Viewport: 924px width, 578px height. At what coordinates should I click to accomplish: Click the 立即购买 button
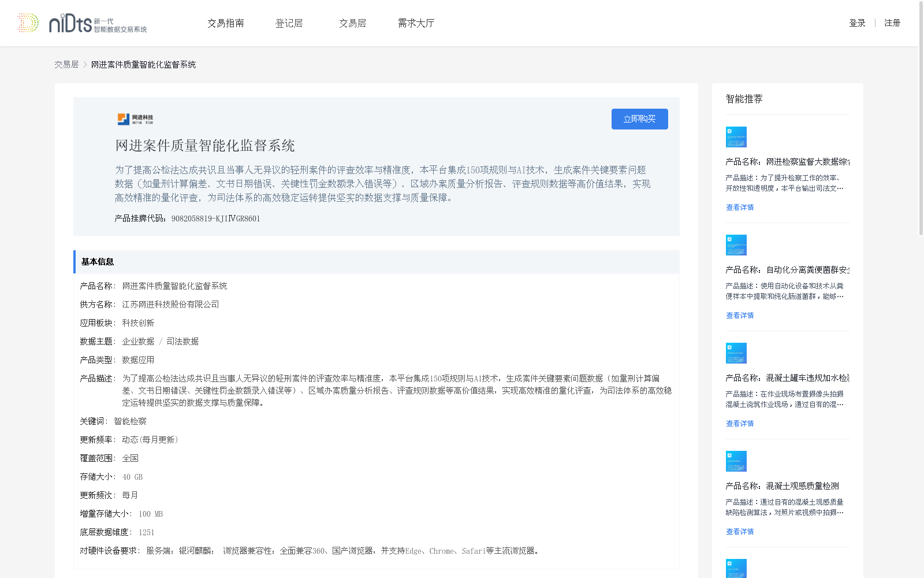(640, 119)
